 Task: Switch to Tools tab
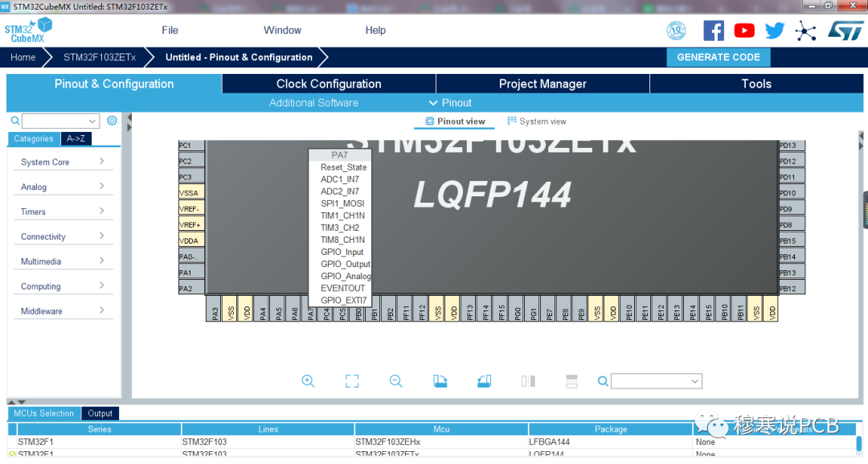click(x=756, y=84)
